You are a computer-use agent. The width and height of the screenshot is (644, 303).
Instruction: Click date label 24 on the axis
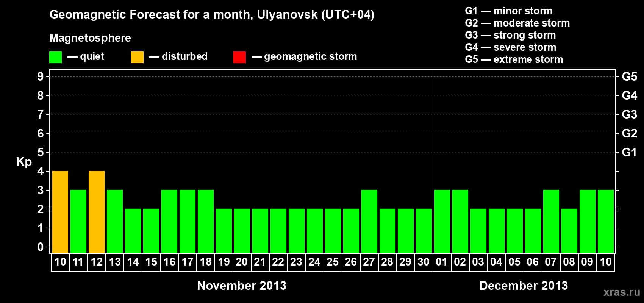coord(314,262)
